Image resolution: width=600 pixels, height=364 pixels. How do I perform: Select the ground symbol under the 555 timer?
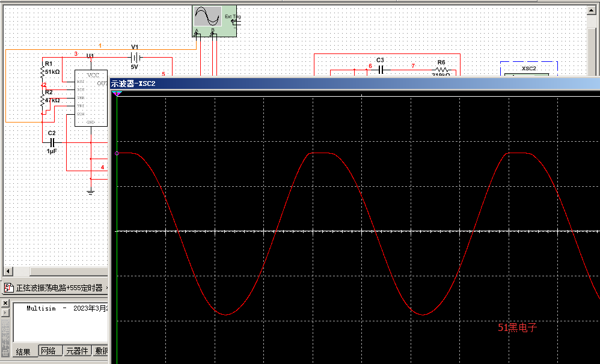pos(90,192)
